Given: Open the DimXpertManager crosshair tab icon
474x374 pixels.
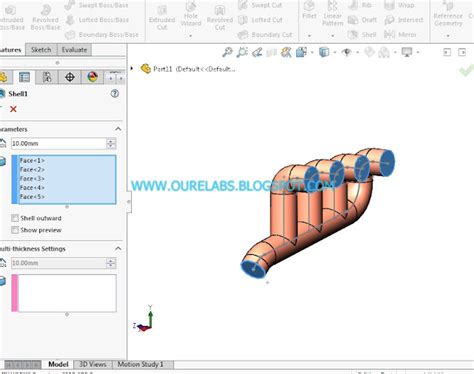Looking at the screenshot, I should 70,77.
